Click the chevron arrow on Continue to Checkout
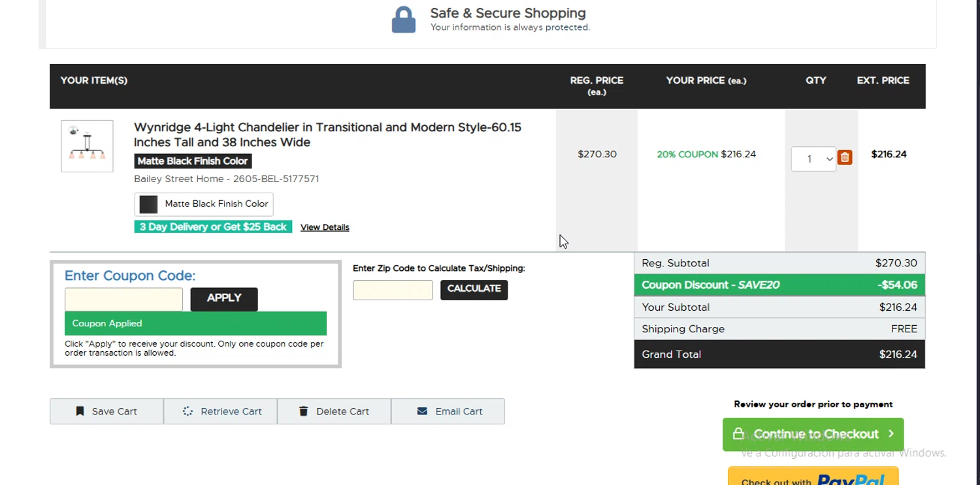Screen dimensions: 980x485 [890, 434]
